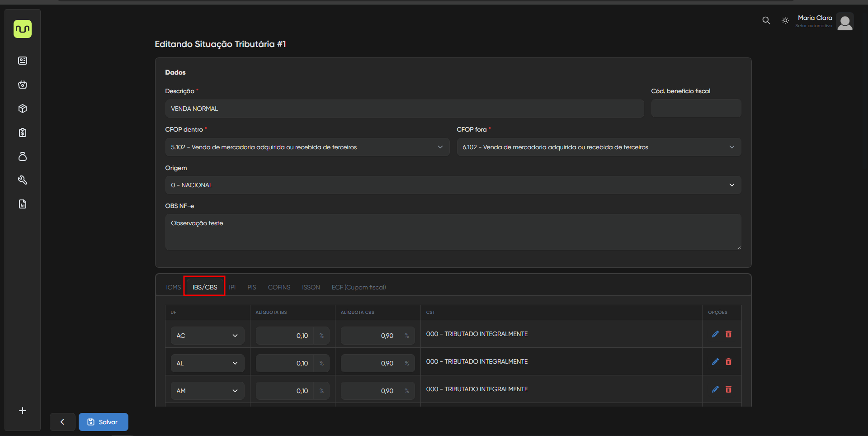Open the report document sidebar icon
This screenshot has height=436, width=868.
click(23, 204)
